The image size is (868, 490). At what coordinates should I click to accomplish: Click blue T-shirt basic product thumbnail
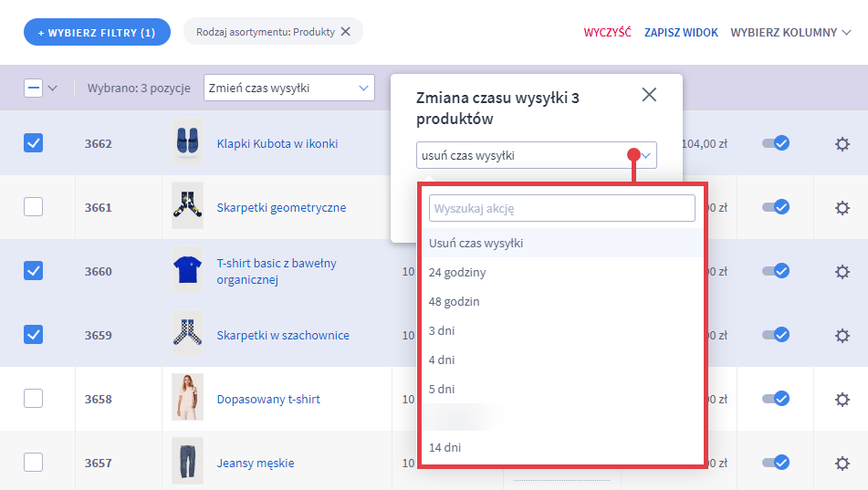pos(187,271)
